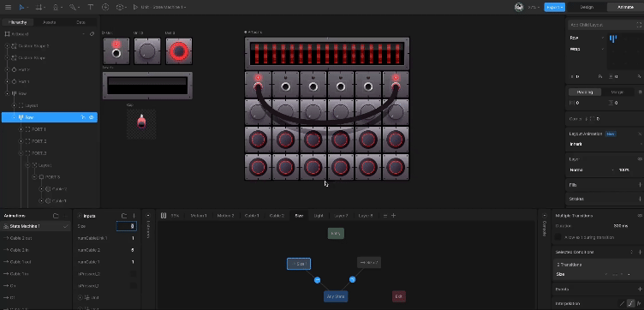Pause playback in the state machine graph
This screenshot has width=644, height=310.
[x=164, y=216]
